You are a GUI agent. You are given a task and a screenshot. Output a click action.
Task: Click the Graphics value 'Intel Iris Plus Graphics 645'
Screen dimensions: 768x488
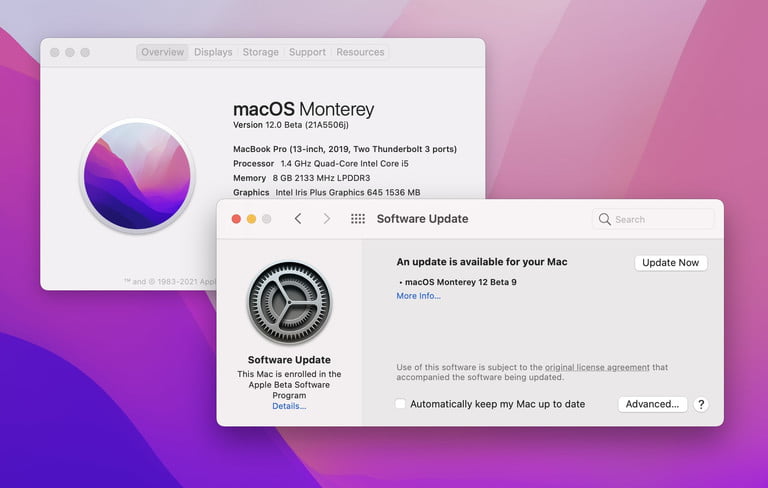click(329, 193)
